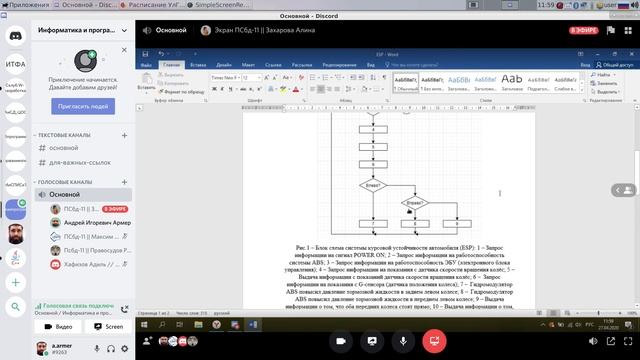Switch to grid view layout icon
Viewport: 640px width, 360px height.
(628, 30)
